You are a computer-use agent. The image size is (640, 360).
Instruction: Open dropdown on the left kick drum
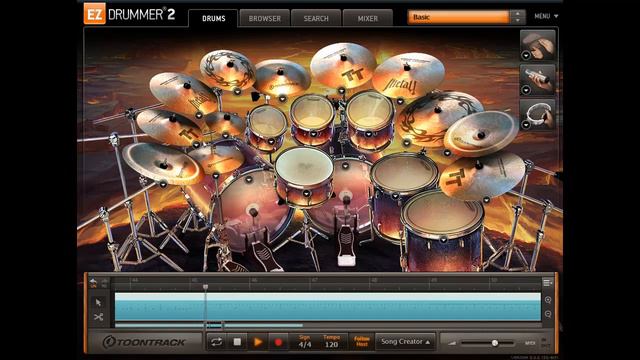249,179
